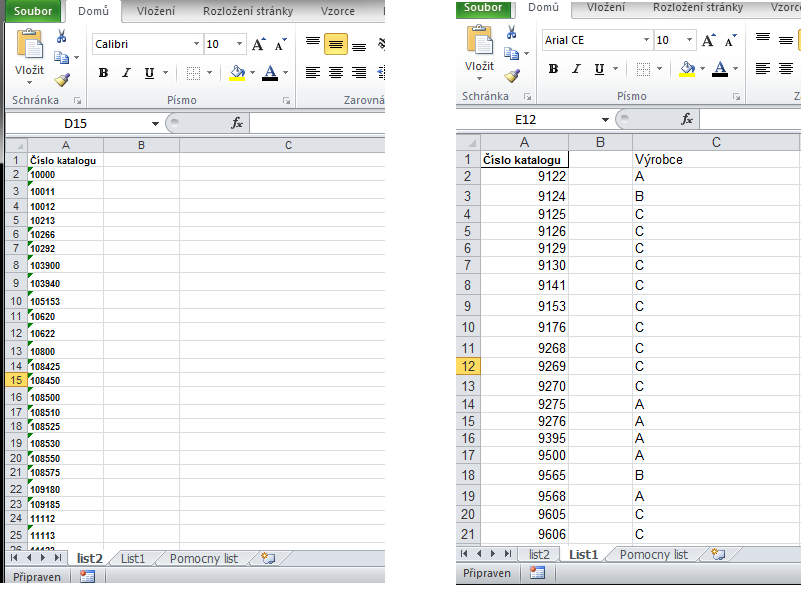The image size is (804, 590).
Task: Select column C header in right window
Action: 716,142
